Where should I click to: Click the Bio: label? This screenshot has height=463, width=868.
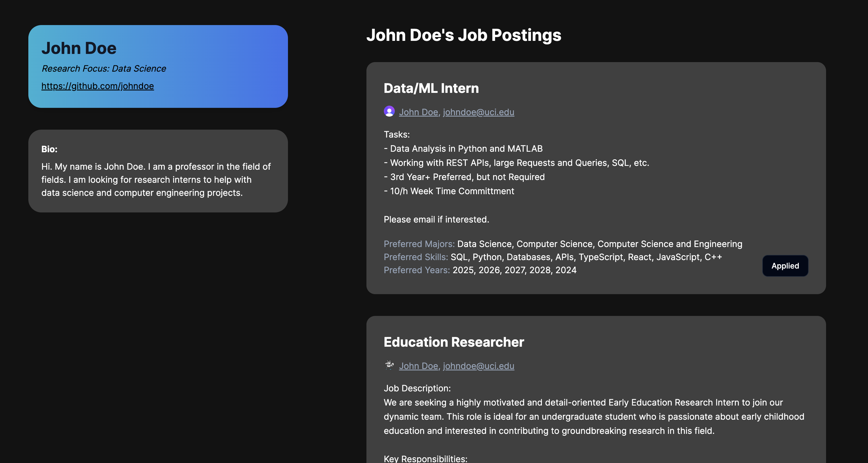coord(49,149)
